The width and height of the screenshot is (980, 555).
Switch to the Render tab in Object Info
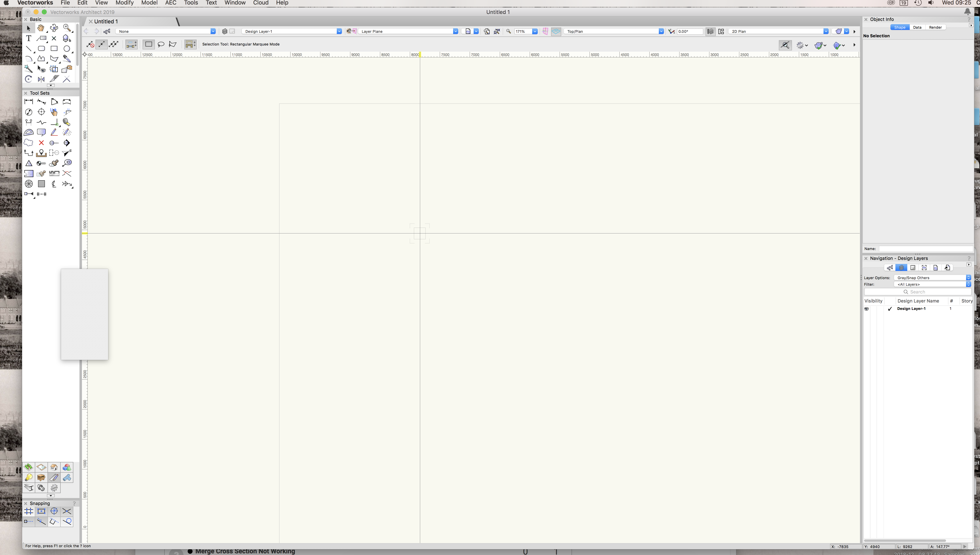[x=935, y=27]
